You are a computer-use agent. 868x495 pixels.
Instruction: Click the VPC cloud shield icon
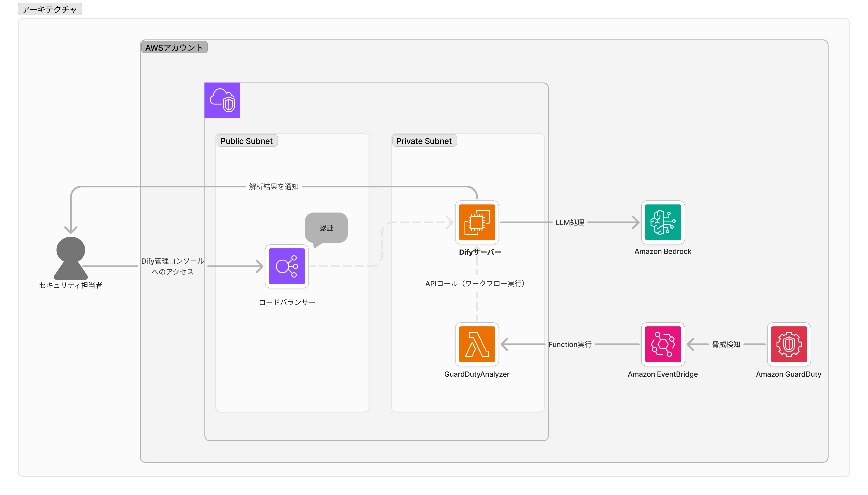tap(222, 101)
